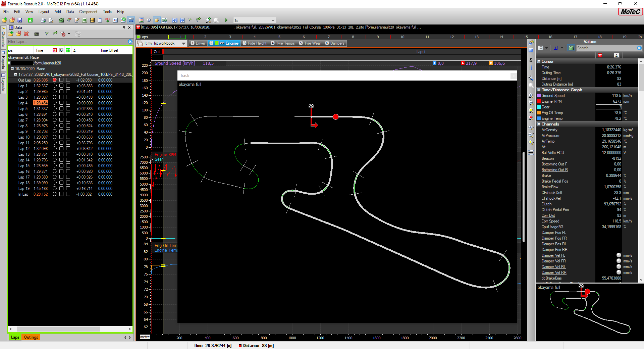Click the horizontal zoom out magnifier icon beside the graph

[x=531, y=103]
